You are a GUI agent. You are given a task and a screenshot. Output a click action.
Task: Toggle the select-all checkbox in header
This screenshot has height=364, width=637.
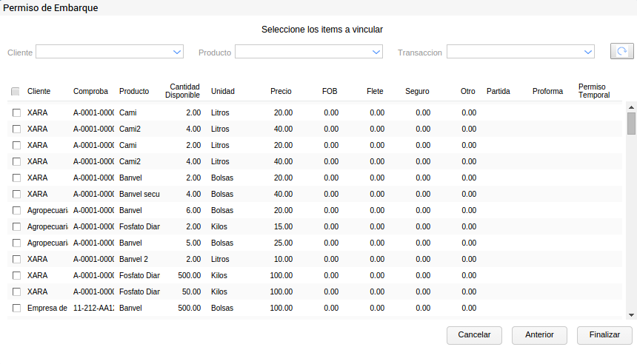pos(16,92)
